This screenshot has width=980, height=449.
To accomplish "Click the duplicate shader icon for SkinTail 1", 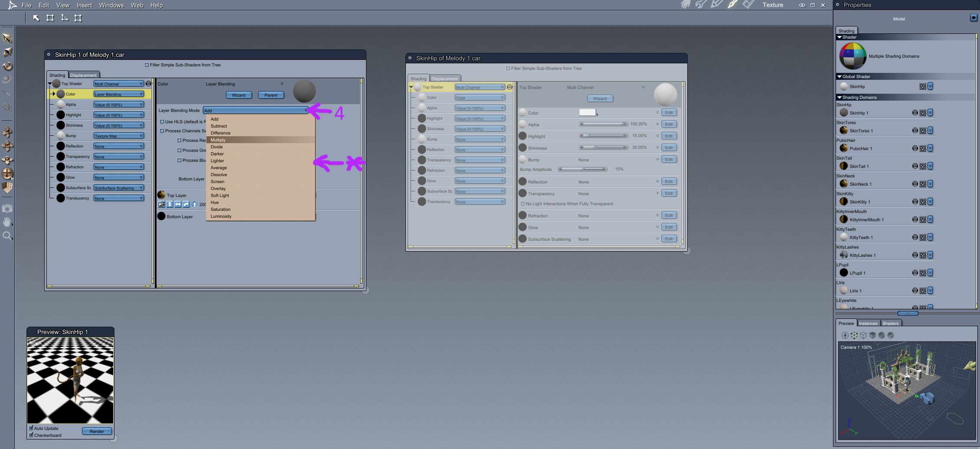I will [x=923, y=166].
